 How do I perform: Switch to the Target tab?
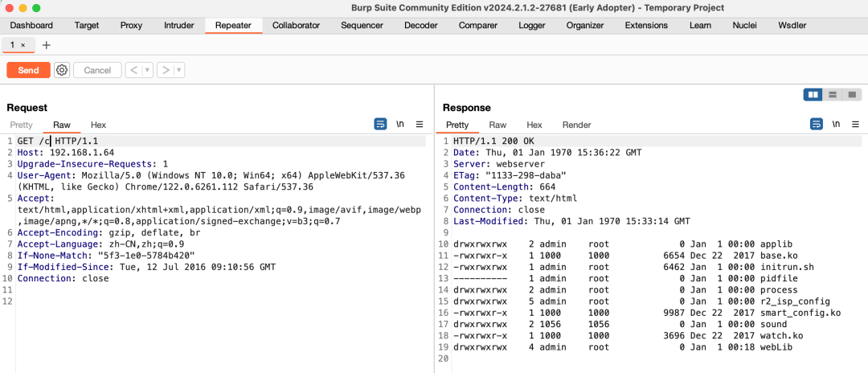87,25
